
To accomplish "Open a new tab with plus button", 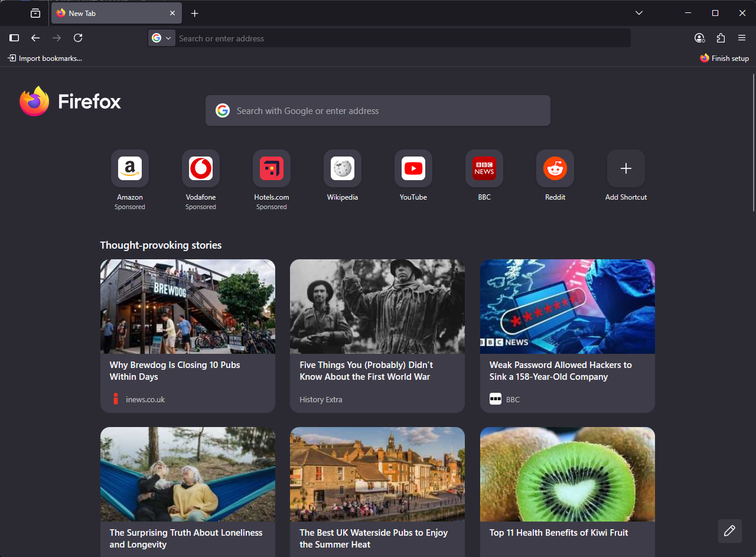I will pos(195,13).
